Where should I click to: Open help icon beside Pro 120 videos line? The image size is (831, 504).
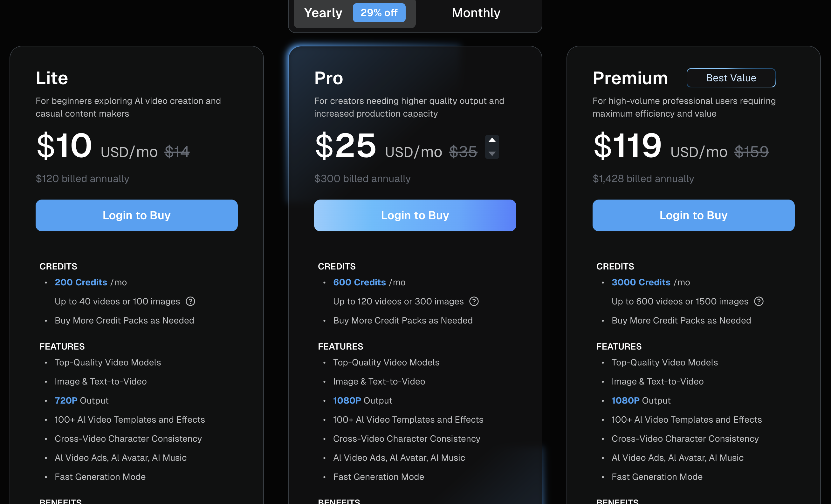(x=474, y=301)
